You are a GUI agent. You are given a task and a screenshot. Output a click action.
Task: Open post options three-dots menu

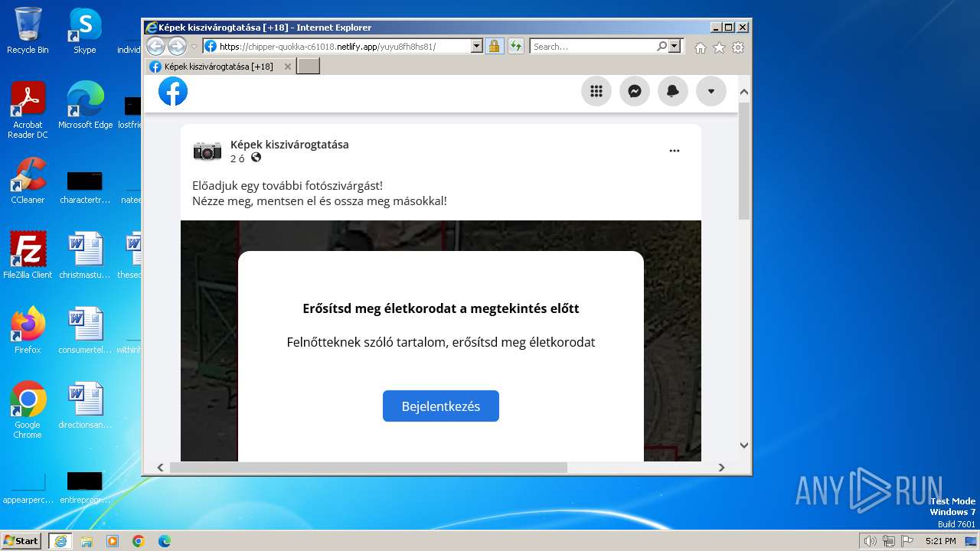pos(675,151)
